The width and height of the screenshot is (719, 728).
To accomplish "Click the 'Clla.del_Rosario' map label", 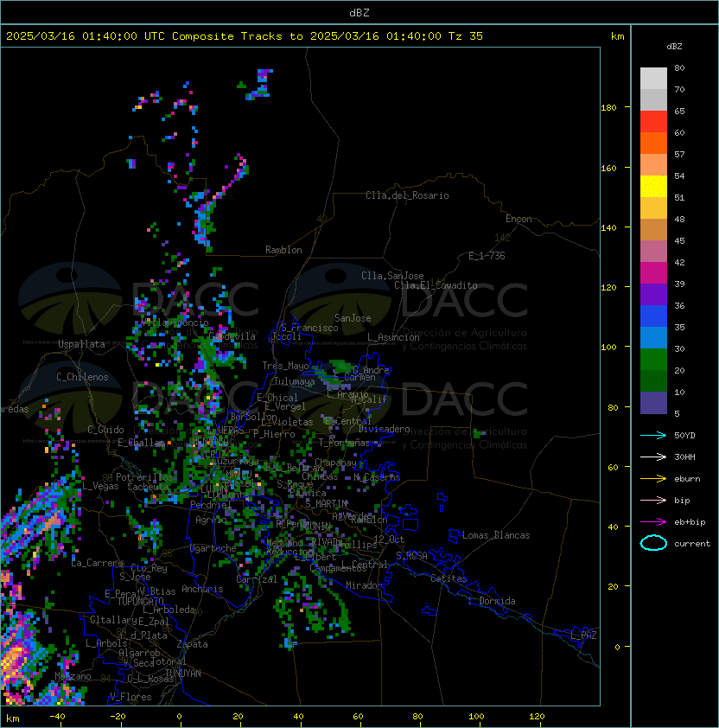I will pyautogui.click(x=407, y=195).
